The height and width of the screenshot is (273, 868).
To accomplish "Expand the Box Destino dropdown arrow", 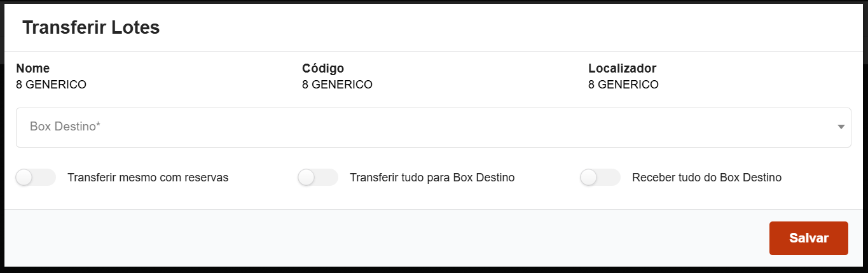I will [x=841, y=127].
